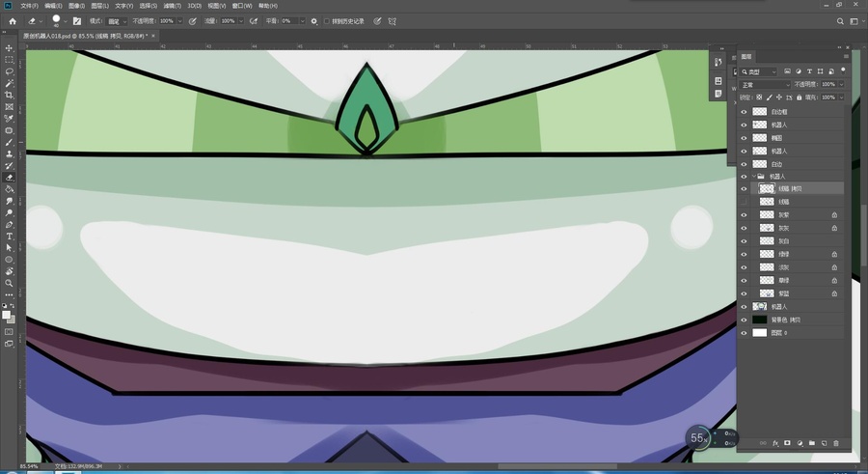Open the brush preset picker arrow
Screen dimensions: 868x474
66,21
